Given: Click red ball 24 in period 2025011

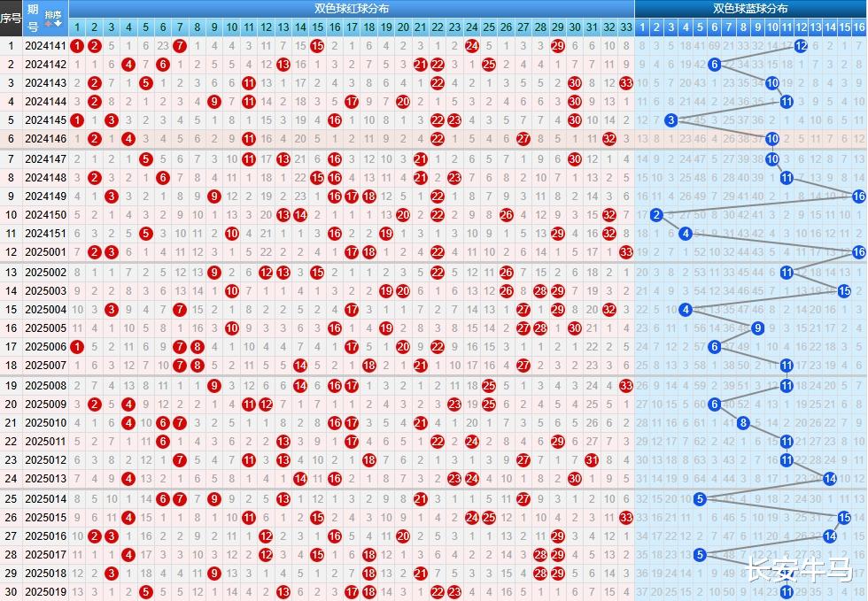Looking at the screenshot, I should coord(471,442).
